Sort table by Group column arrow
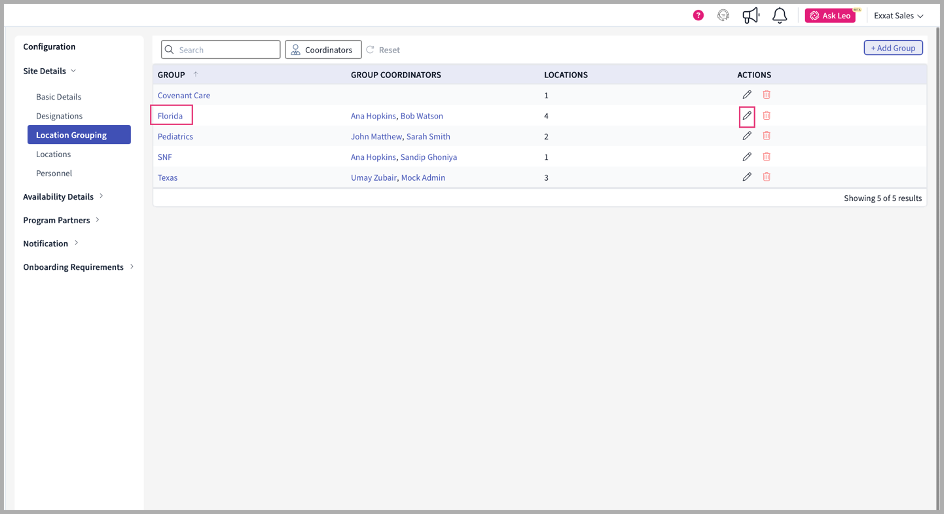The height and width of the screenshot is (514, 944). coord(195,75)
